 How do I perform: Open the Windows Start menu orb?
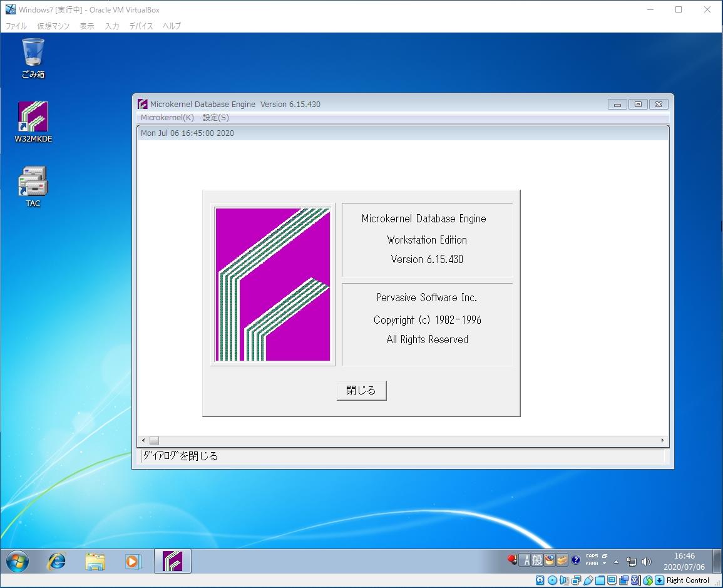18,561
